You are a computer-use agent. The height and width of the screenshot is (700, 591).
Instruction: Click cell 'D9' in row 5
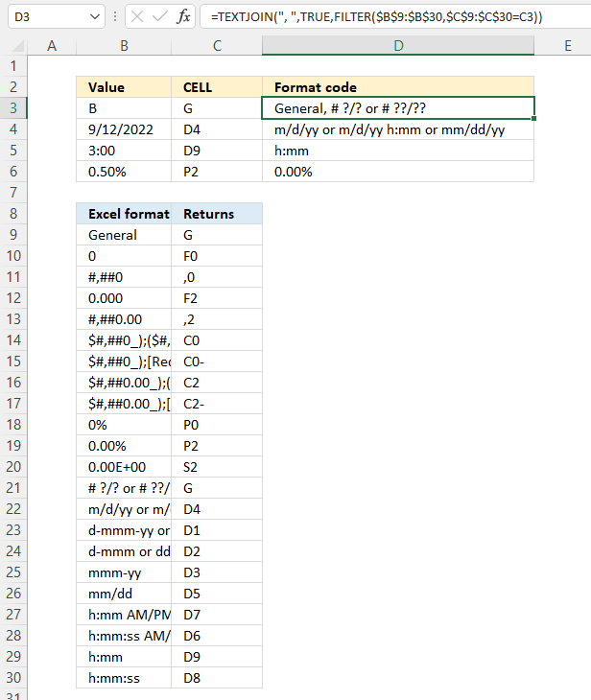[x=217, y=151]
